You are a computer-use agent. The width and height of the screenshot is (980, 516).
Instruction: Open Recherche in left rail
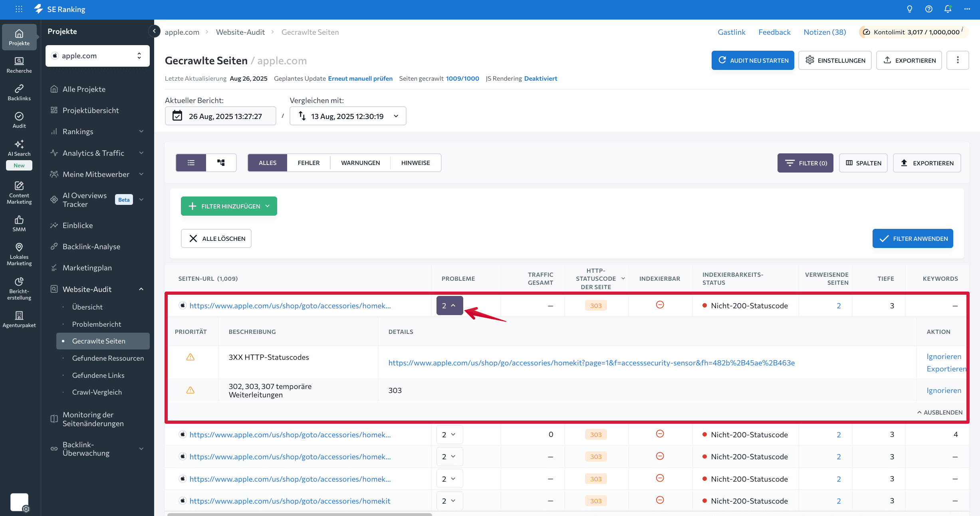[x=19, y=65]
